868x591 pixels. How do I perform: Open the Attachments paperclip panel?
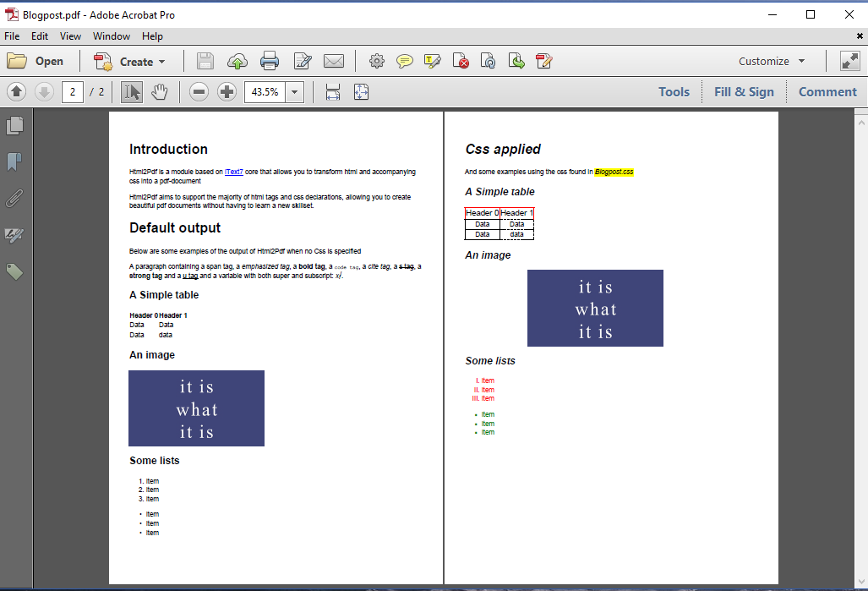point(14,199)
